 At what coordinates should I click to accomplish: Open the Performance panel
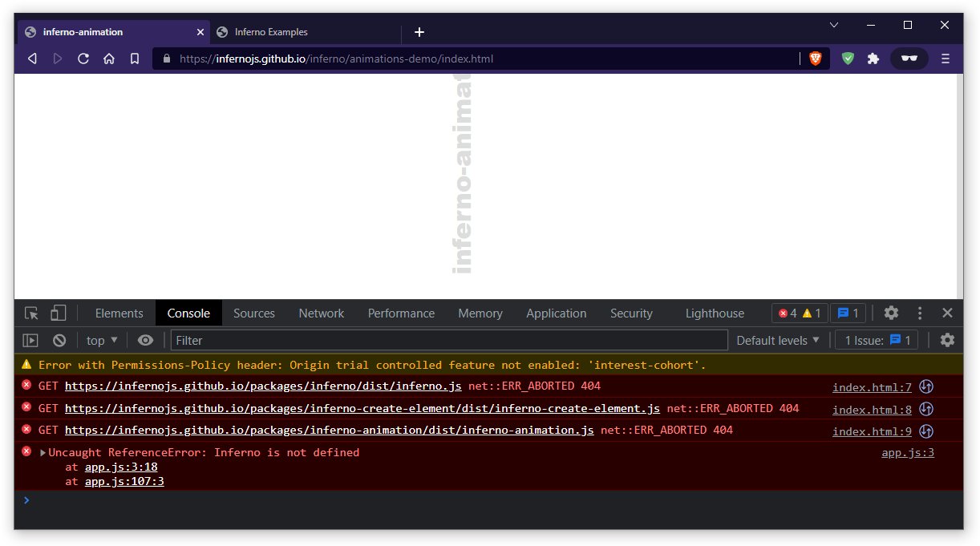tap(401, 313)
